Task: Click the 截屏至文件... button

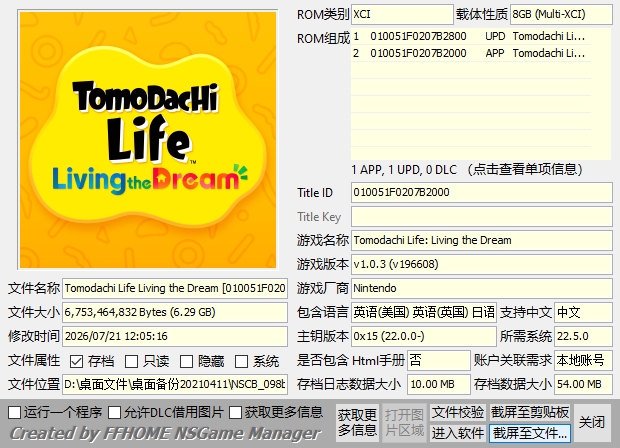Action: pos(530,433)
